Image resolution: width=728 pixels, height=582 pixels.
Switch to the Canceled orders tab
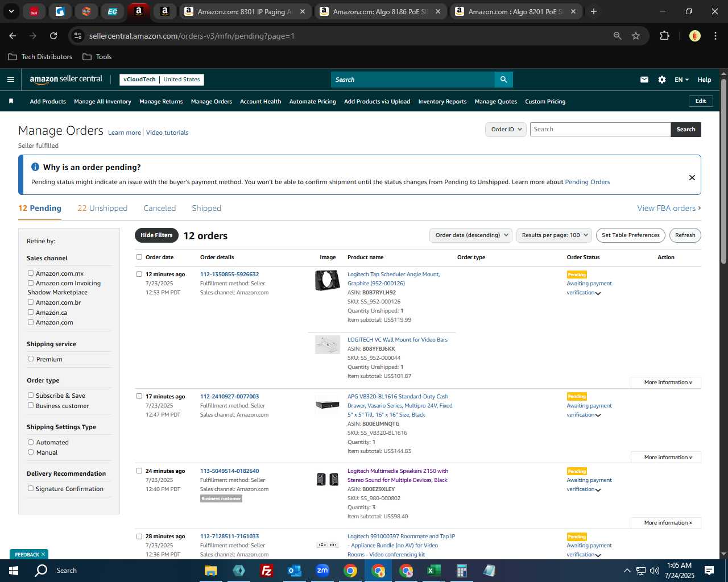[160, 208]
